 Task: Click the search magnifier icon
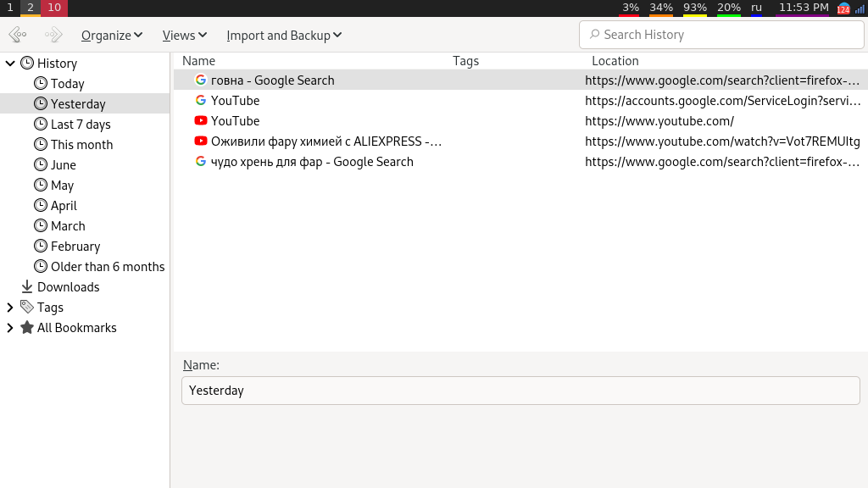[594, 34]
